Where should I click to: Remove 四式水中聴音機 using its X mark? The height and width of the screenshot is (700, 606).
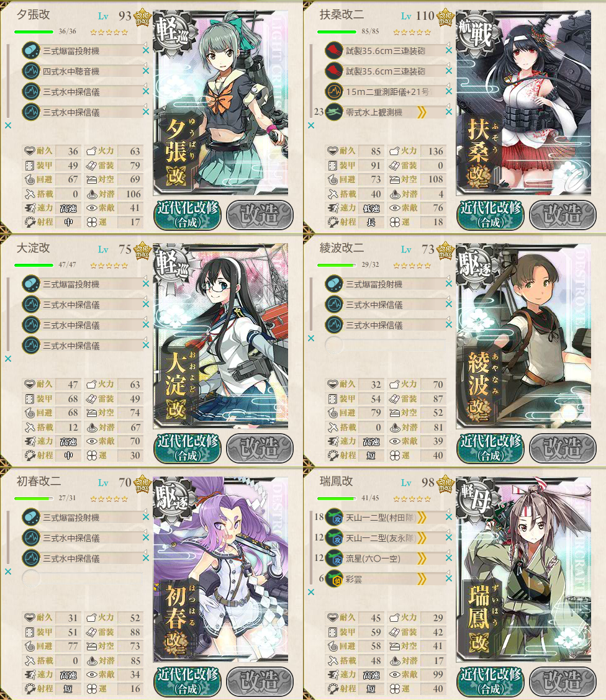point(145,71)
